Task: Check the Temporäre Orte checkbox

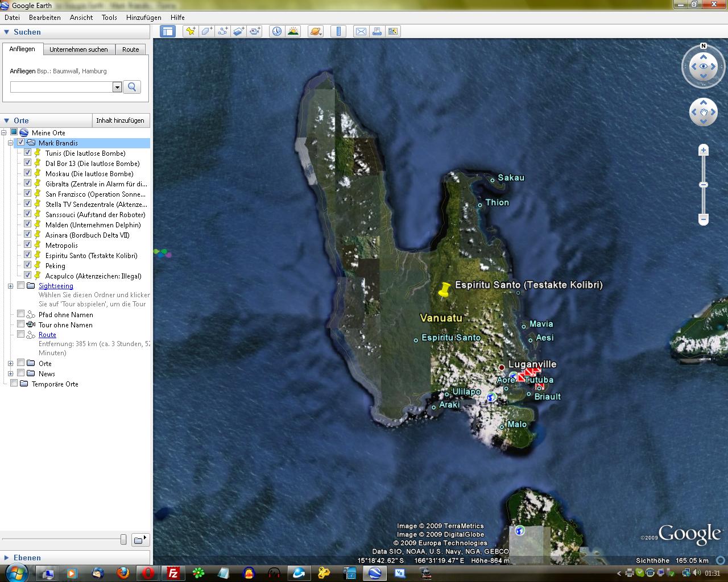Action: coord(14,383)
